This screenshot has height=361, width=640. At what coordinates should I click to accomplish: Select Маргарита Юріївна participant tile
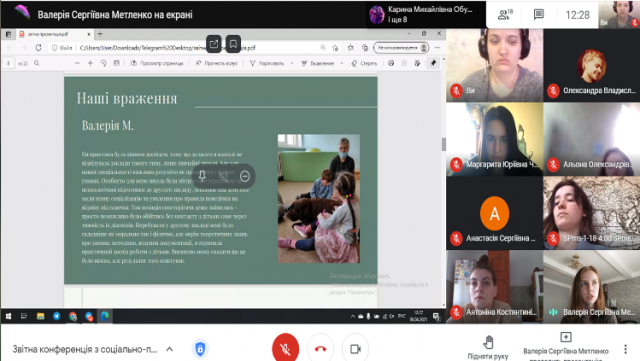pyautogui.click(x=495, y=139)
